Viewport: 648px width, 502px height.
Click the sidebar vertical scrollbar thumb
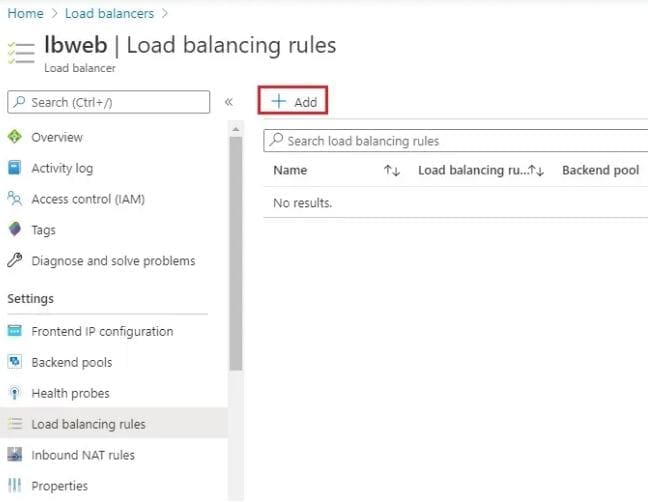click(236, 253)
